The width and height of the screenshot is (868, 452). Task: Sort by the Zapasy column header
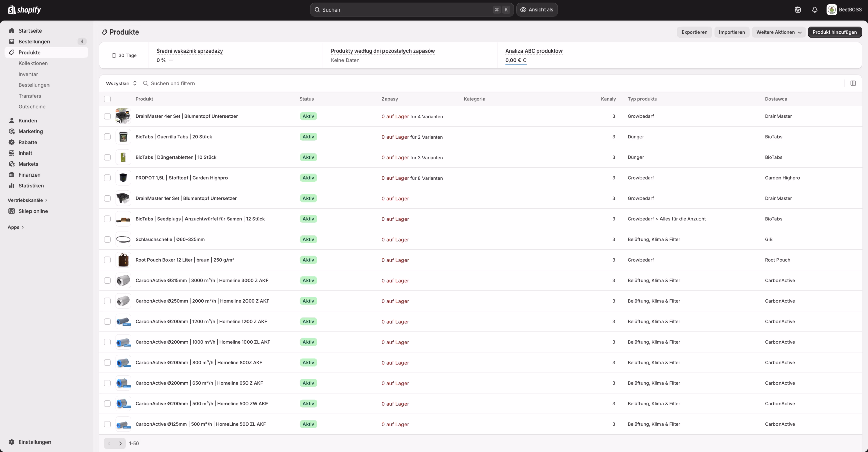(x=390, y=99)
